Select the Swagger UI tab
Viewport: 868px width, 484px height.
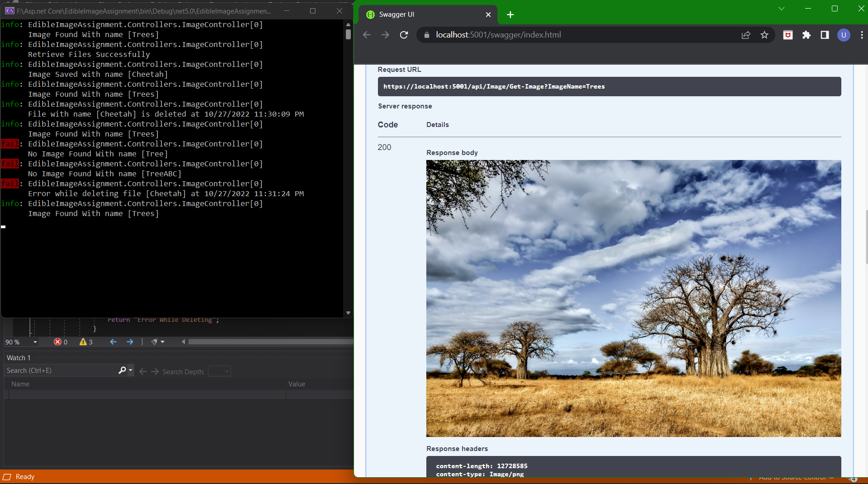pos(428,14)
